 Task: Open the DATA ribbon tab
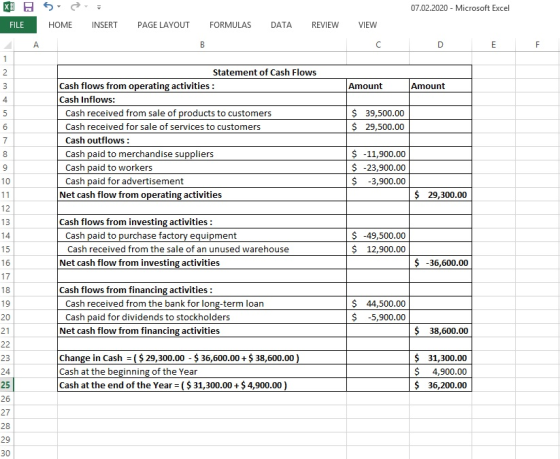pyautogui.click(x=281, y=25)
